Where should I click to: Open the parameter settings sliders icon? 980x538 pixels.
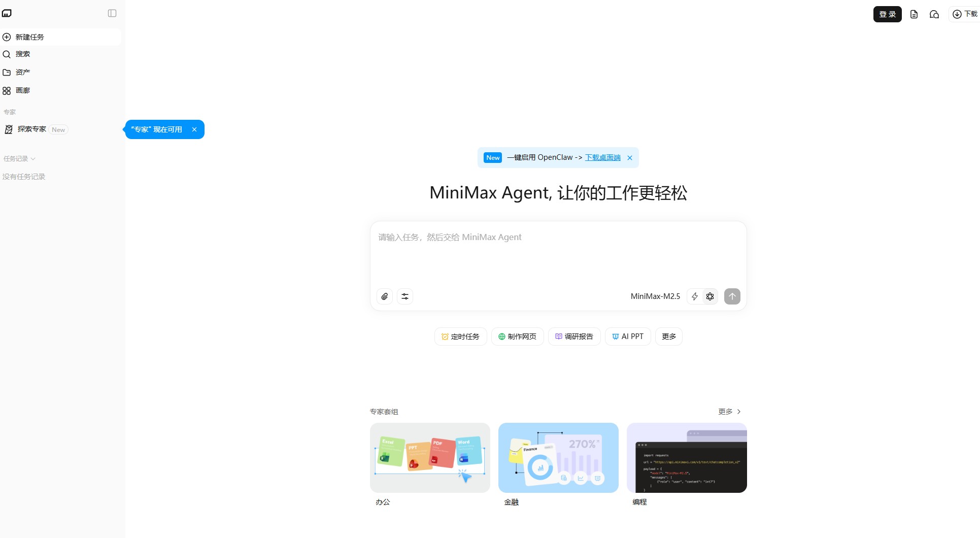405,296
